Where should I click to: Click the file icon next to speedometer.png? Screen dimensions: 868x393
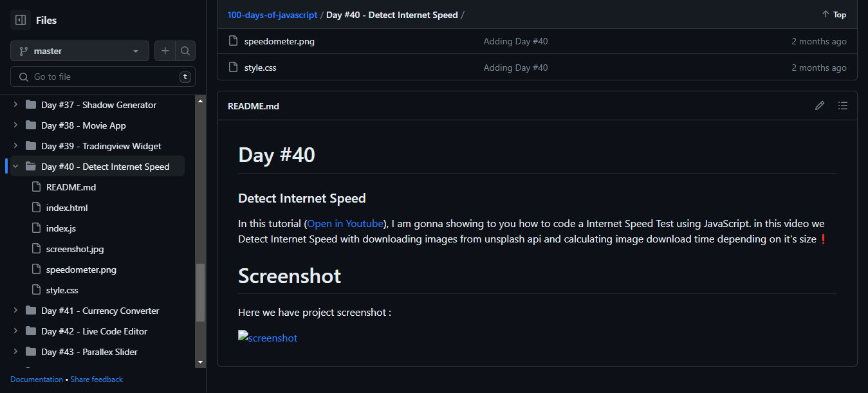coord(232,40)
